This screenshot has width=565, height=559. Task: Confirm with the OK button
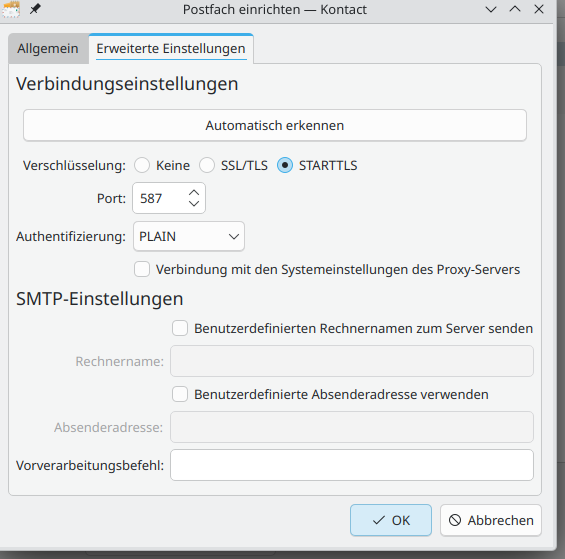point(391,520)
